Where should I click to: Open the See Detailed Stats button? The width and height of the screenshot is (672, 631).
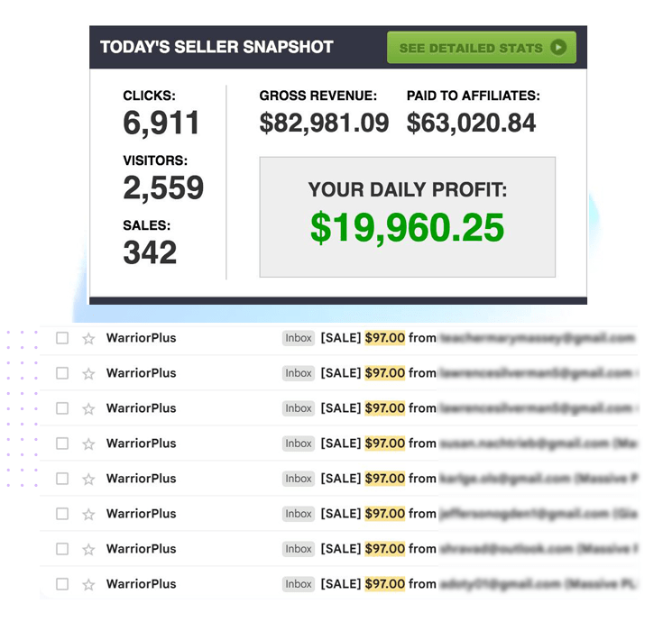pos(480,48)
